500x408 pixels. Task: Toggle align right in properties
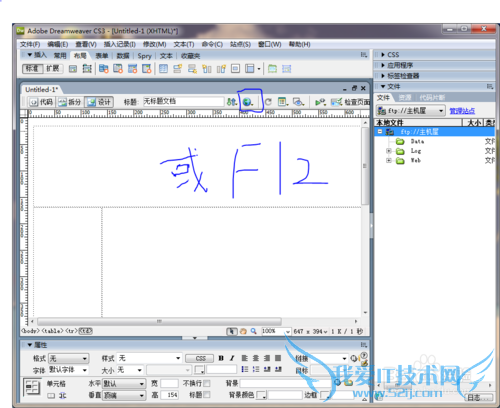[x=267, y=358]
